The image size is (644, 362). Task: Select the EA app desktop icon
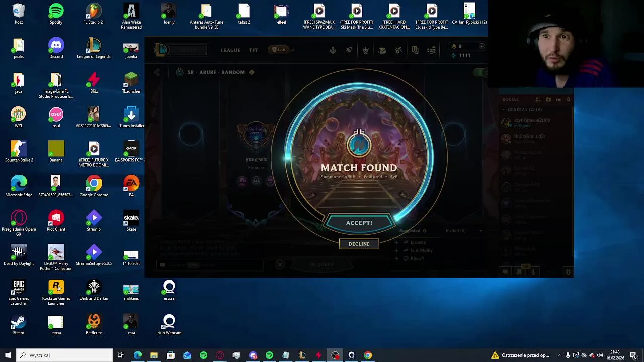(x=131, y=187)
